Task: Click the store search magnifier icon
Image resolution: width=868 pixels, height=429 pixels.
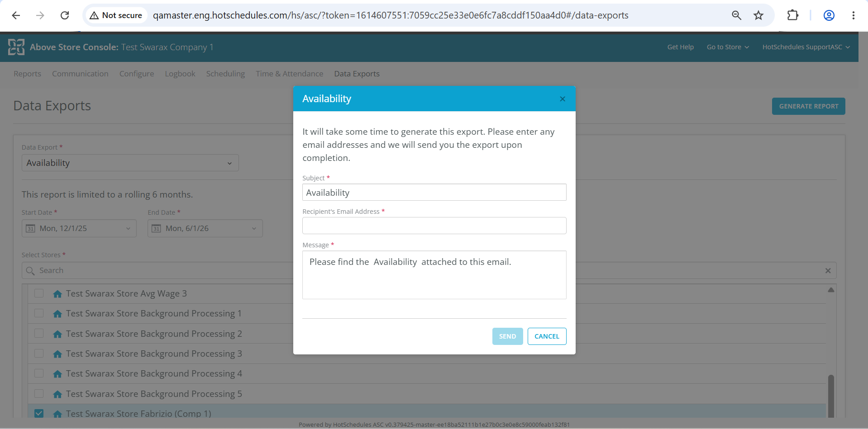Action: [x=30, y=271]
